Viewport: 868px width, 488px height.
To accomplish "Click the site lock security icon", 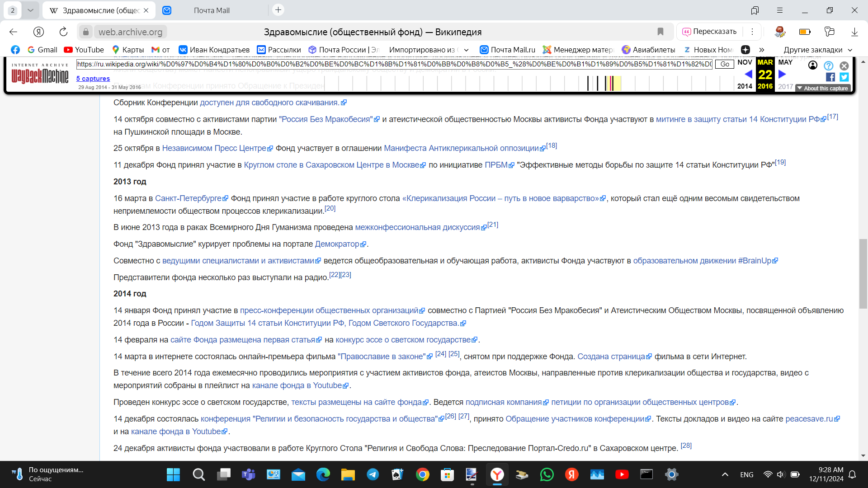I will (86, 32).
